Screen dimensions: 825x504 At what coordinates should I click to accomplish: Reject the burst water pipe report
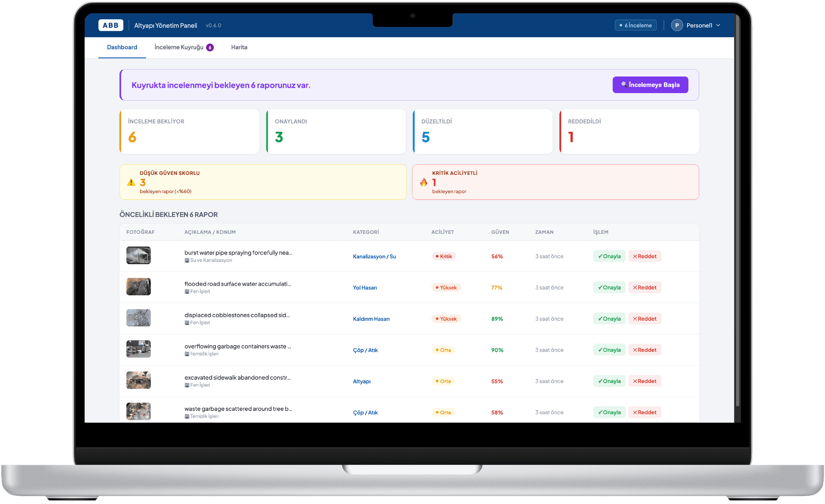coord(645,256)
